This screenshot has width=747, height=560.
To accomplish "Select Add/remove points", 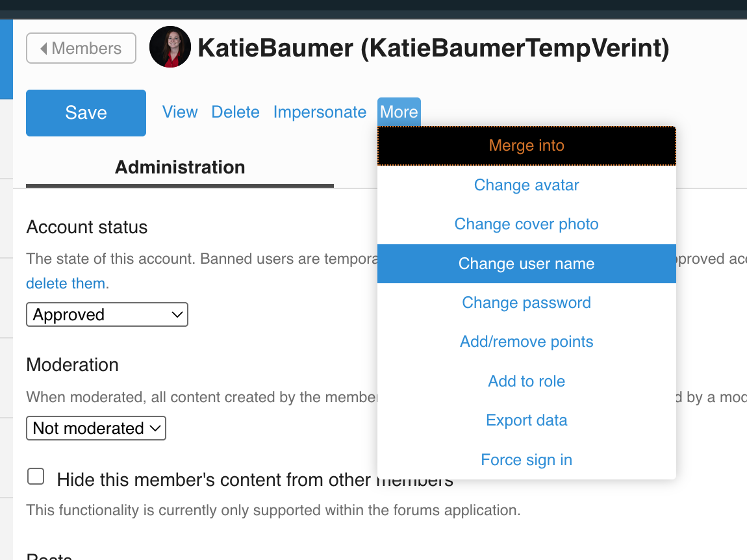I will click(x=526, y=342).
